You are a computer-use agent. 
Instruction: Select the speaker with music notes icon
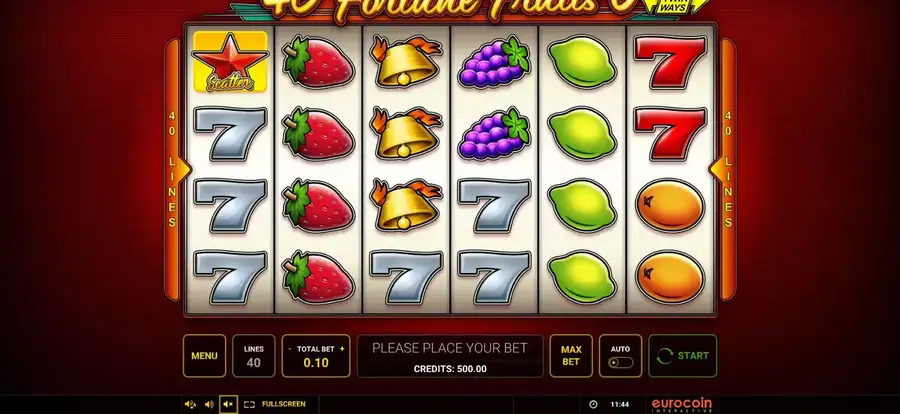[x=190, y=404]
